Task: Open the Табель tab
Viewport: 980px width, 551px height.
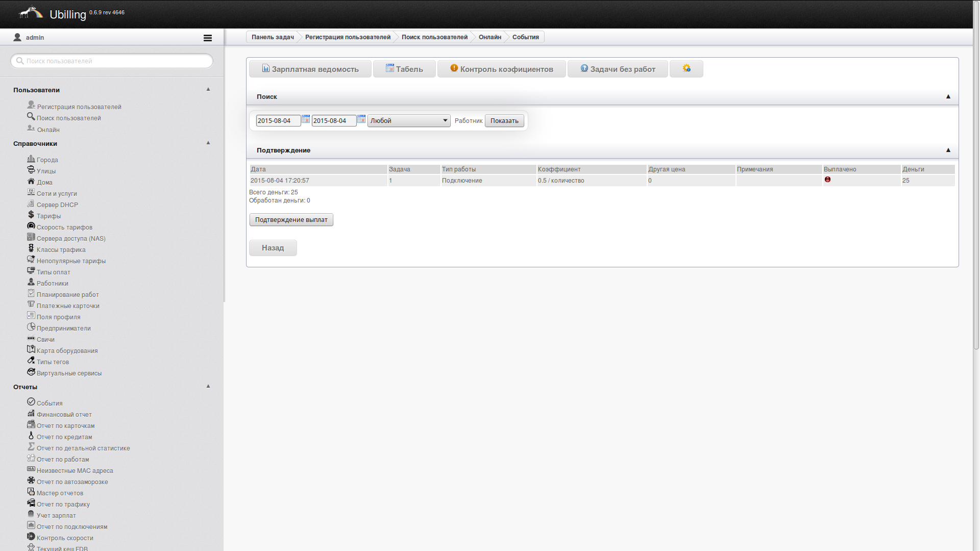Action: (x=404, y=69)
